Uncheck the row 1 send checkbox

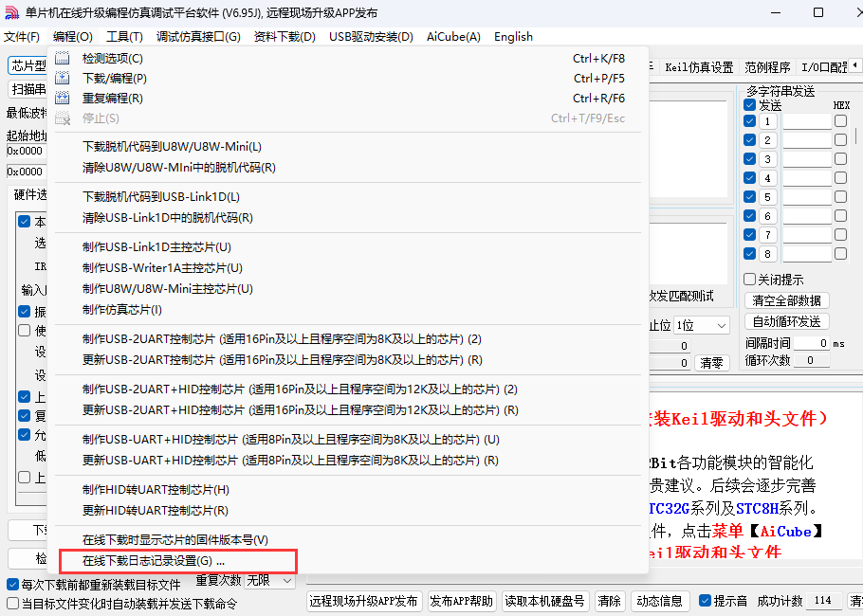pyautogui.click(x=749, y=121)
